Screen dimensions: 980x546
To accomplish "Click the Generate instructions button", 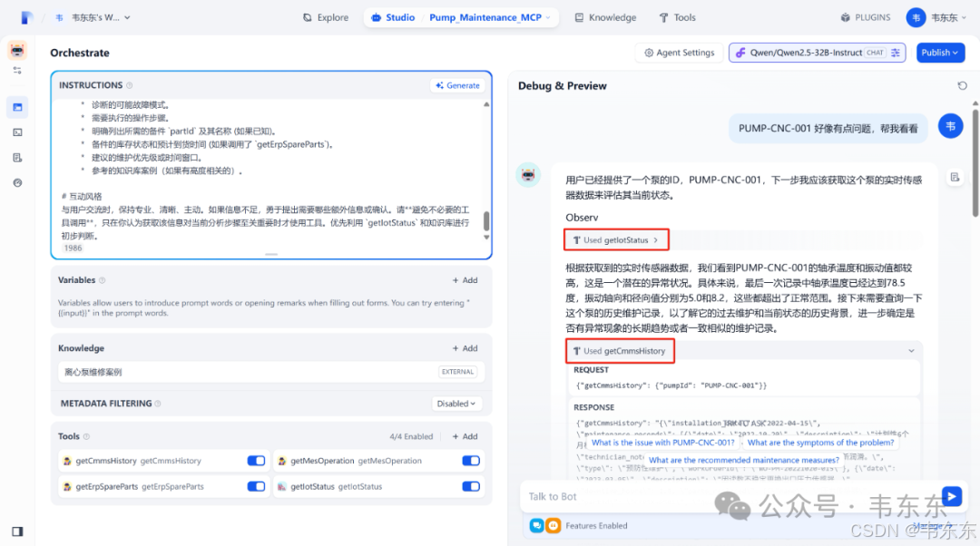I will (x=458, y=85).
